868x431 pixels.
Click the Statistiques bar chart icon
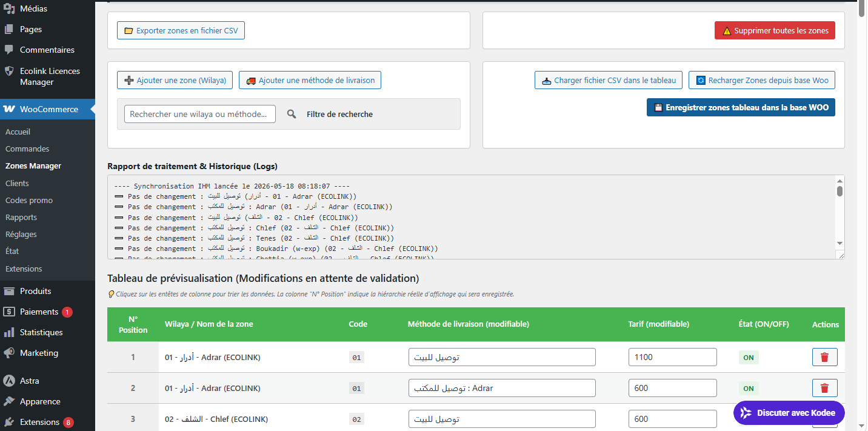coord(9,332)
